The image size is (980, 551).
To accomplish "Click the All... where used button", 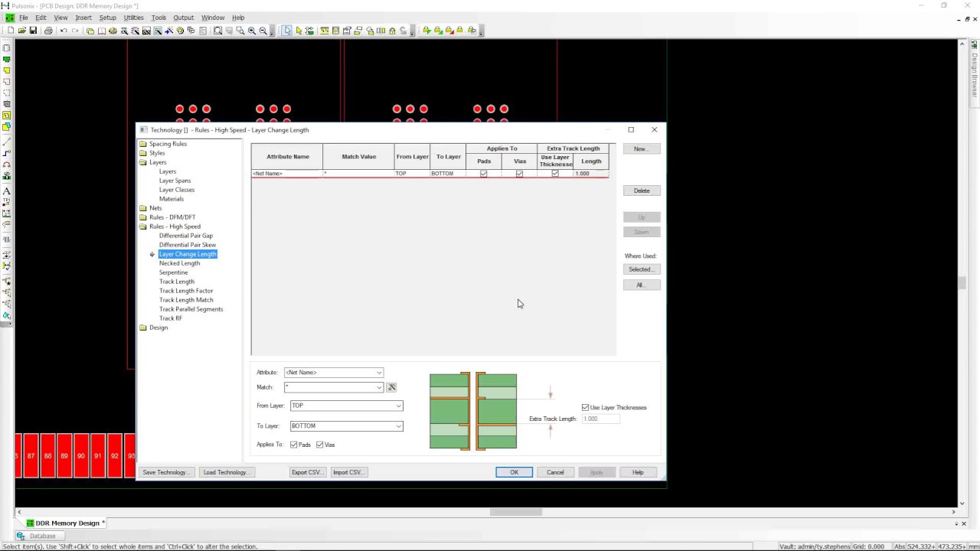I will pos(642,285).
